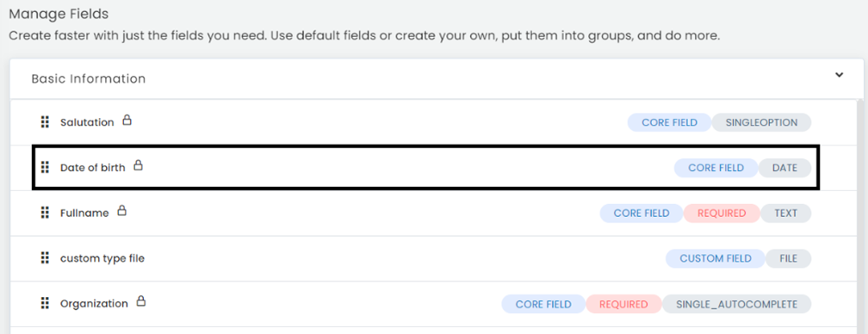Click the DATE type badge
The image size is (868, 334).
(x=784, y=168)
